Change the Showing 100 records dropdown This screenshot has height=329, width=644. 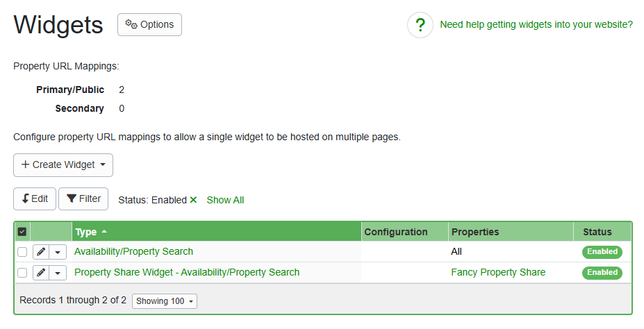coord(165,301)
